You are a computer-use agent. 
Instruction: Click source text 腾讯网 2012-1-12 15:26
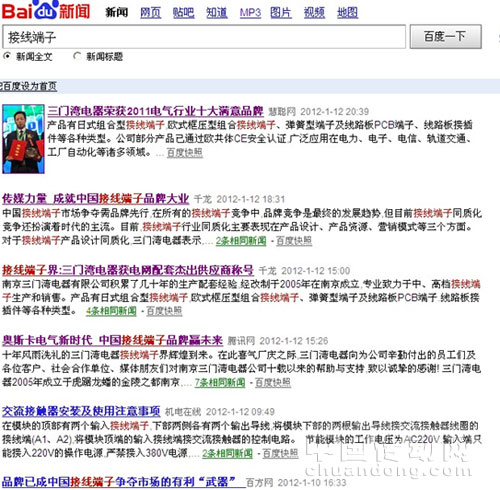click(x=278, y=341)
